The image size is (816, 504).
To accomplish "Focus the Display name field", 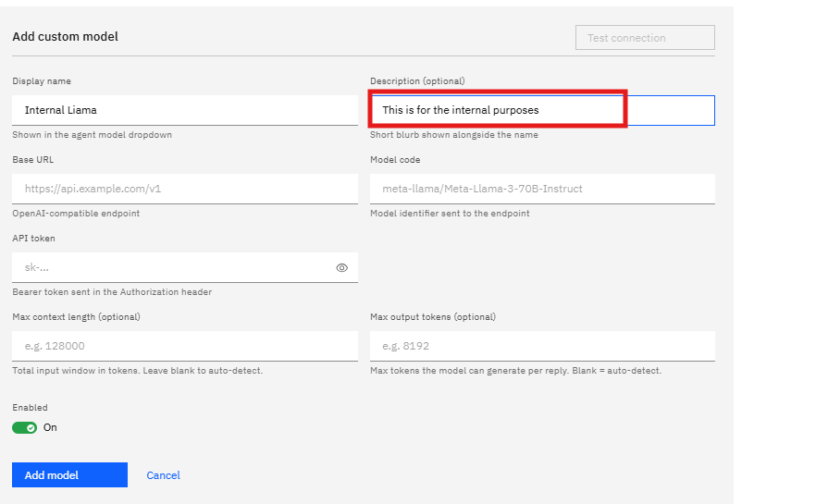I will tap(185, 110).
